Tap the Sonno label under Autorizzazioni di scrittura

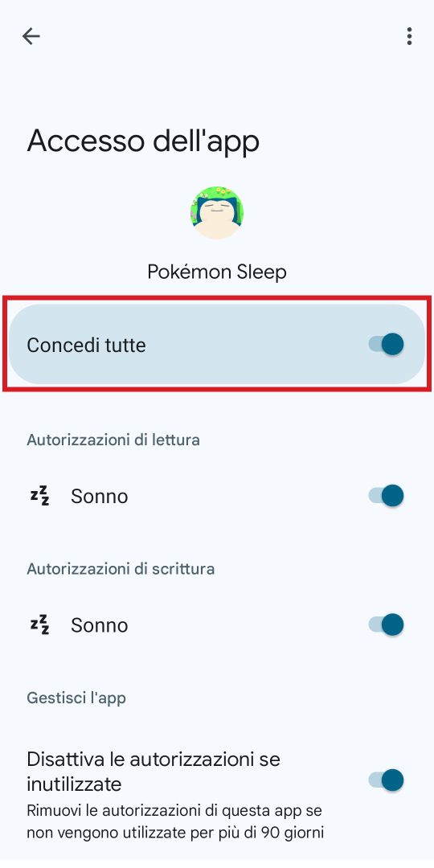pos(99,625)
